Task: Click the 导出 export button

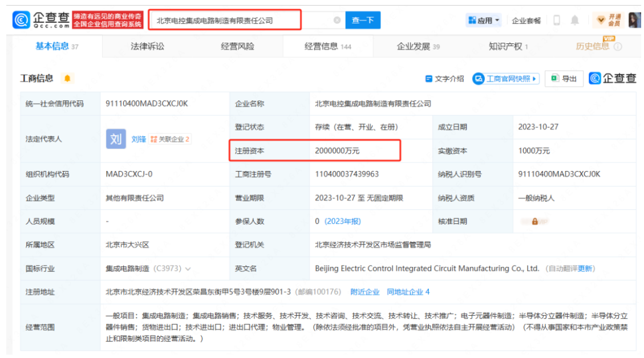Action: coord(564,79)
